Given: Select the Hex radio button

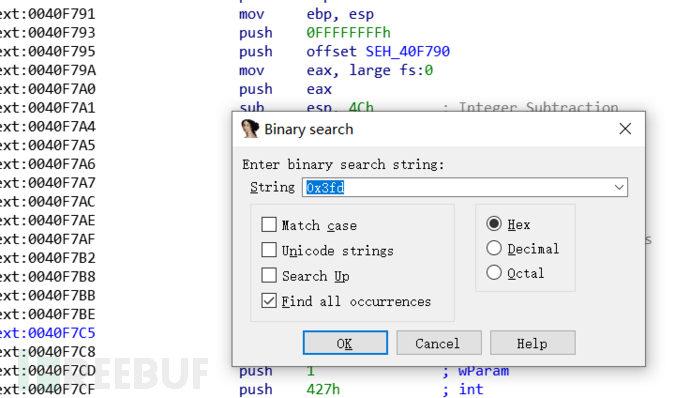Looking at the screenshot, I should (494, 224).
